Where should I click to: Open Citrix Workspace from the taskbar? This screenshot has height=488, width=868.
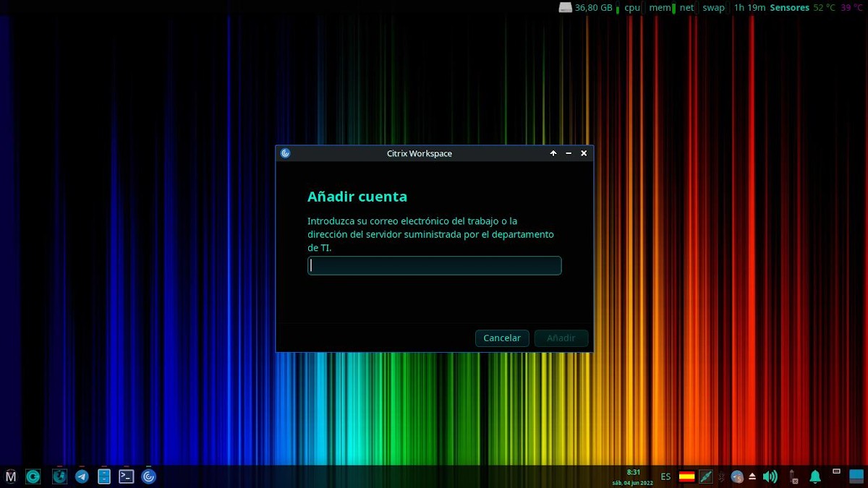coord(149,476)
